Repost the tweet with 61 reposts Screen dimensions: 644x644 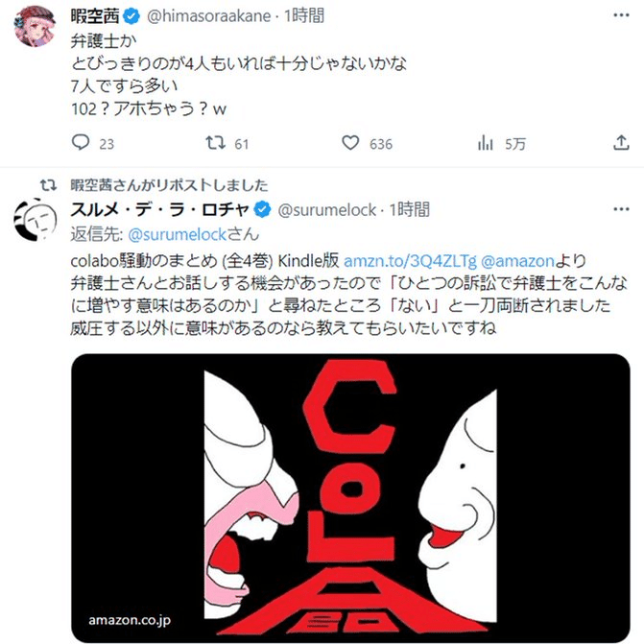pyautogui.click(x=215, y=143)
